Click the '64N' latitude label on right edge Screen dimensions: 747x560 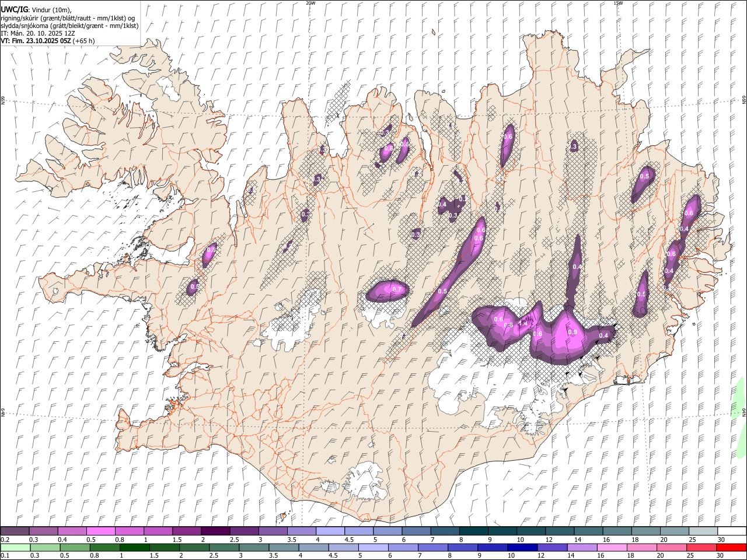click(x=744, y=412)
